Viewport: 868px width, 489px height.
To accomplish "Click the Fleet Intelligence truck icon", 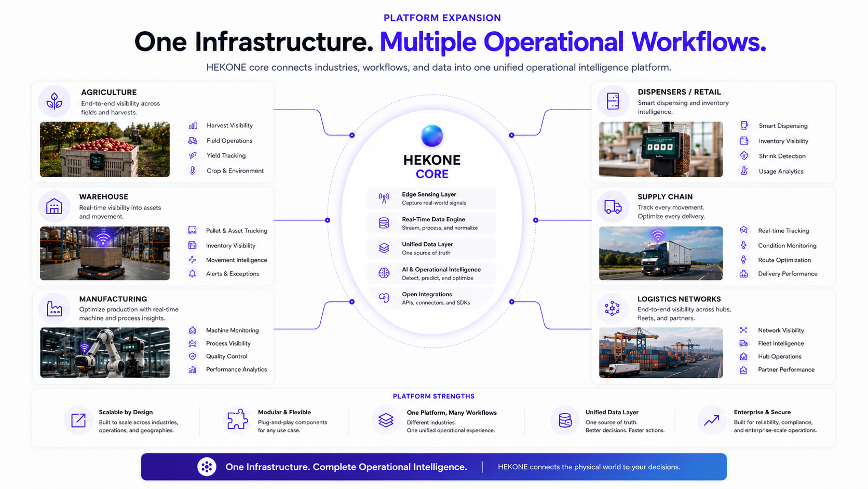I will click(743, 343).
